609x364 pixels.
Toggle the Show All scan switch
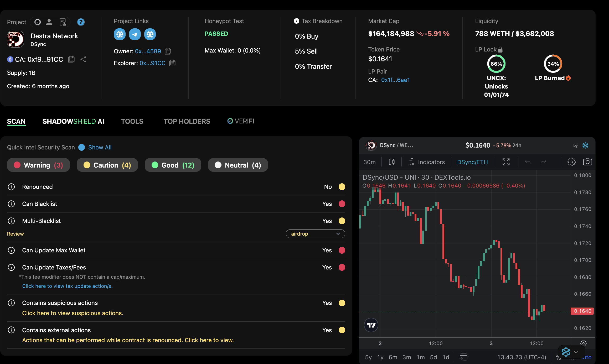click(x=82, y=147)
